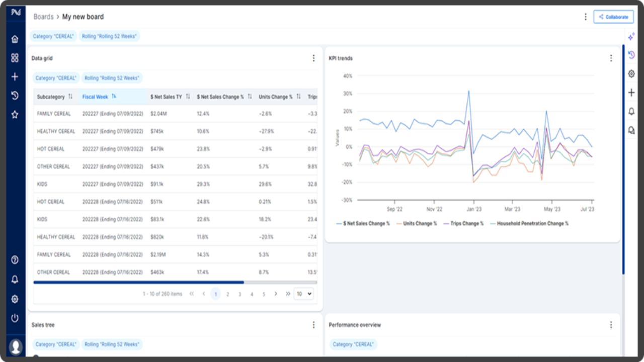Sort by Units Change % column
644x362 pixels.
(x=298, y=97)
